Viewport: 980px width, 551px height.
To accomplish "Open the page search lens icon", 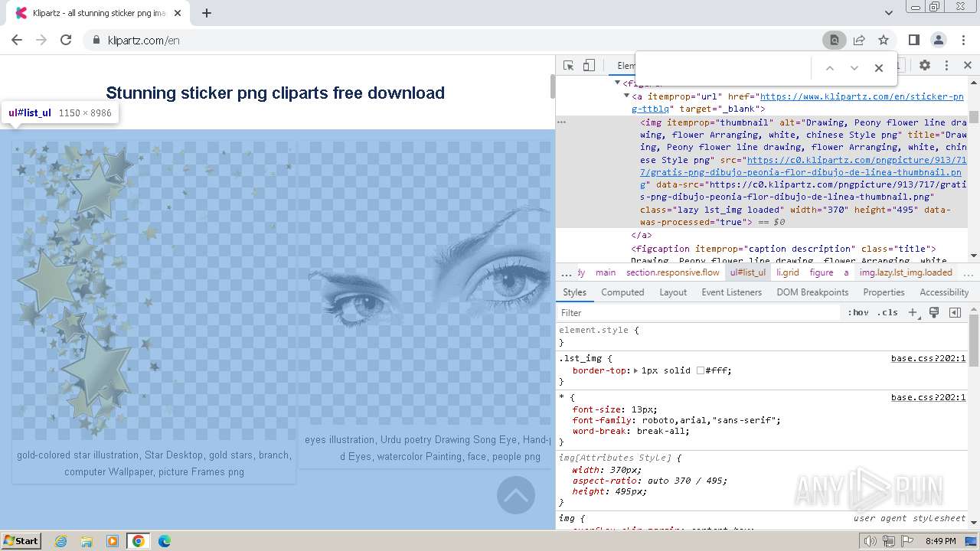I will (835, 40).
